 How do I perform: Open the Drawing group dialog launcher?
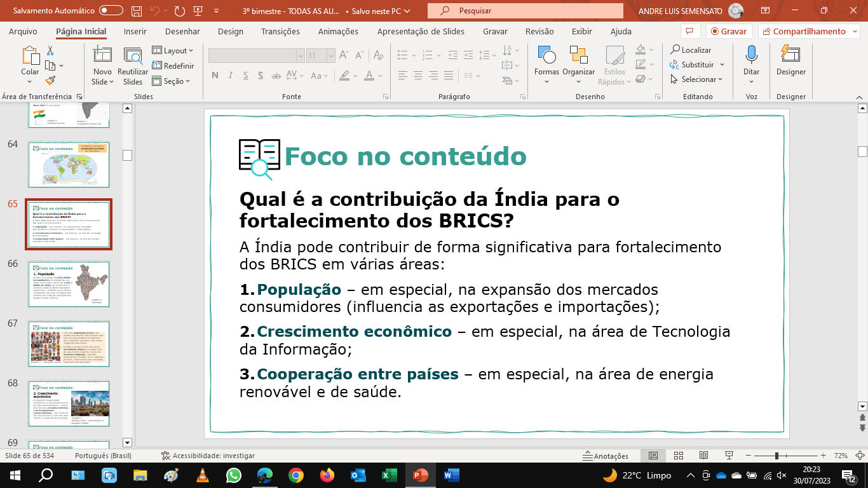pos(658,97)
